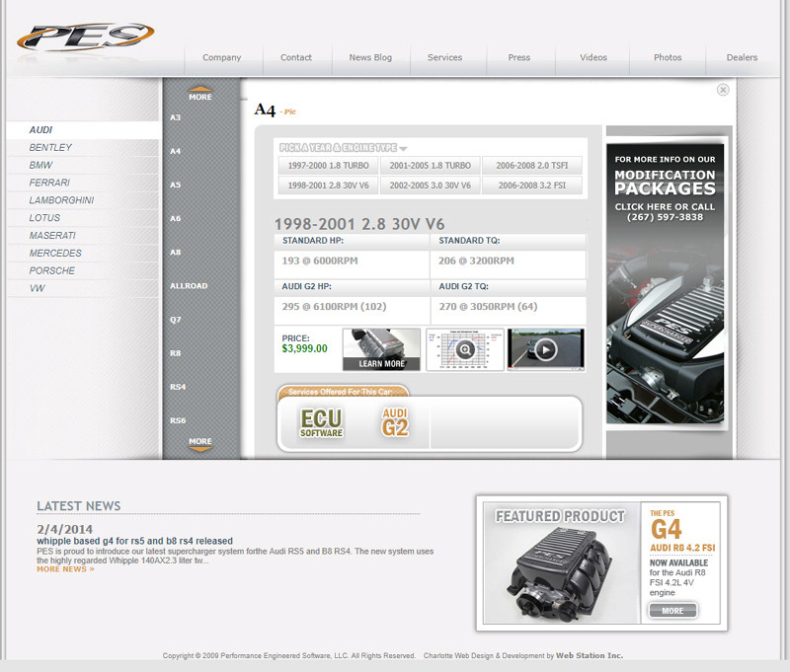Open the Web Station Inc. footer link

coord(590,655)
